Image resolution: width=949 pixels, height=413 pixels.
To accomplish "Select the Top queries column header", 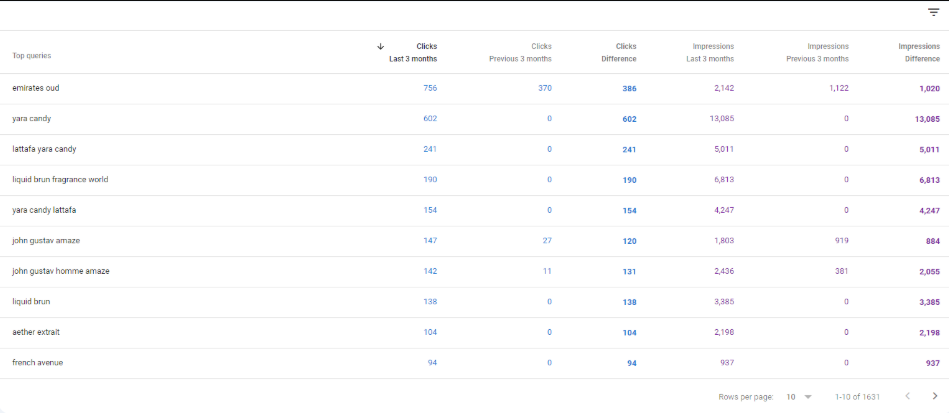I will click(32, 56).
